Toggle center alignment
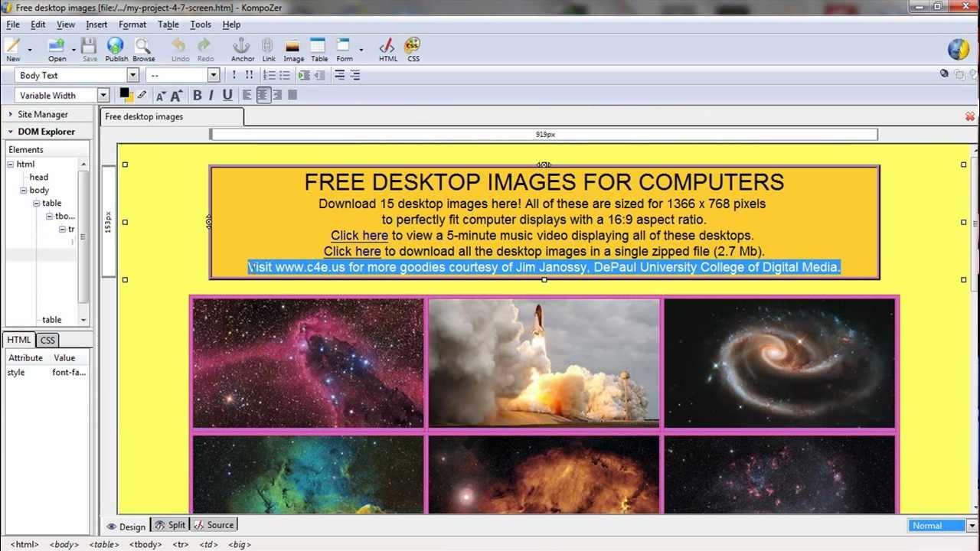980x551 pixels. pyautogui.click(x=263, y=95)
